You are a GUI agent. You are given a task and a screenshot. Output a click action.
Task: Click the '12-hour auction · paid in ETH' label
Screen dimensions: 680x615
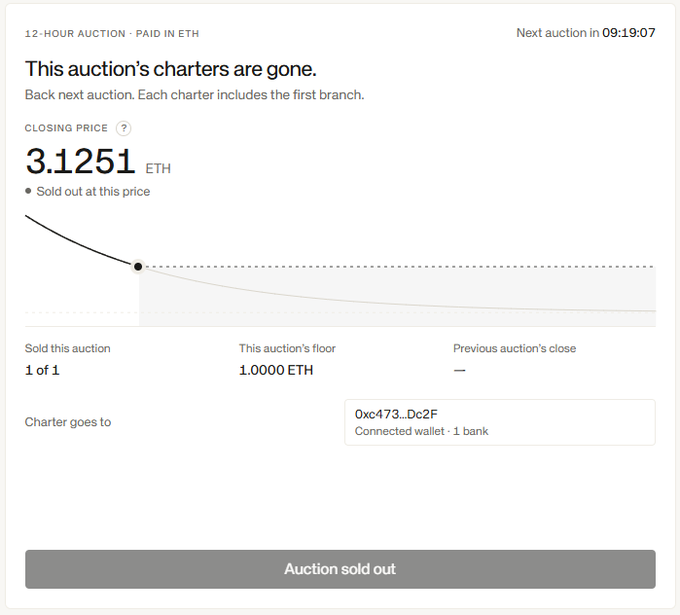click(x=112, y=34)
